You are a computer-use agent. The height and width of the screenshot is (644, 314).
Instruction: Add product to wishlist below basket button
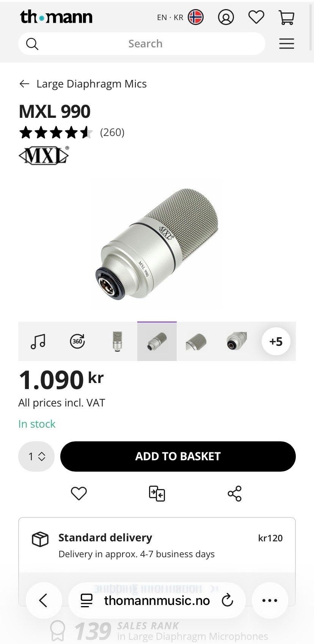coord(79,493)
